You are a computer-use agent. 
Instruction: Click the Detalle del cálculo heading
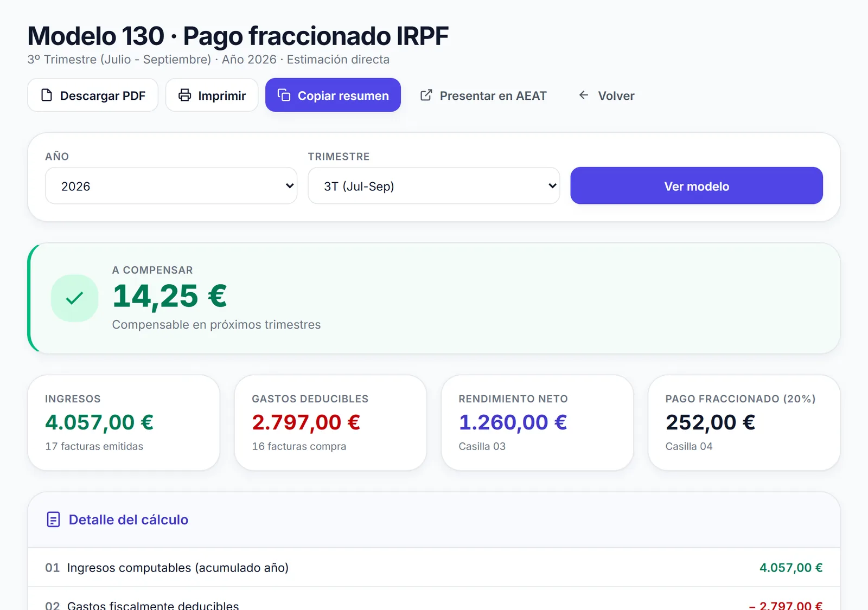pyautogui.click(x=129, y=519)
